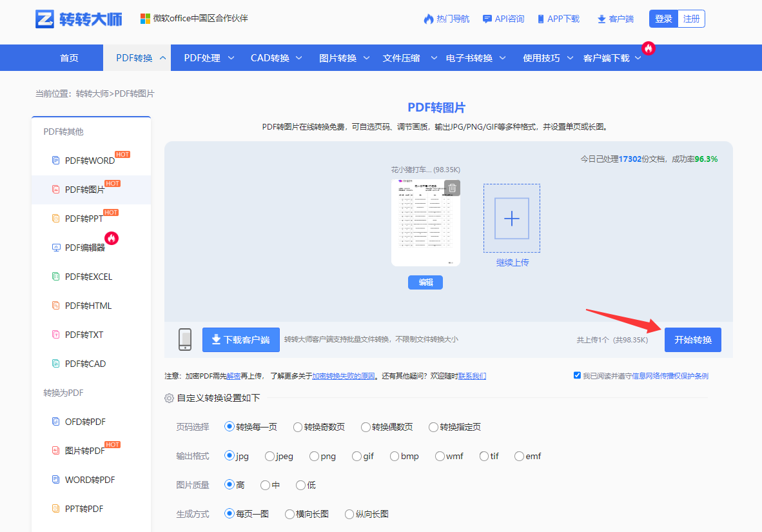Click the red flame badge on 客户端下载

click(649, 48)
